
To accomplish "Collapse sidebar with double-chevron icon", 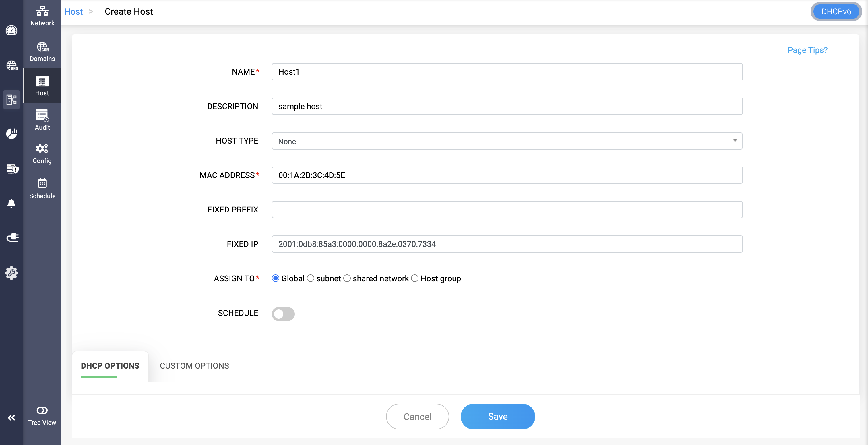I will 11,418.
